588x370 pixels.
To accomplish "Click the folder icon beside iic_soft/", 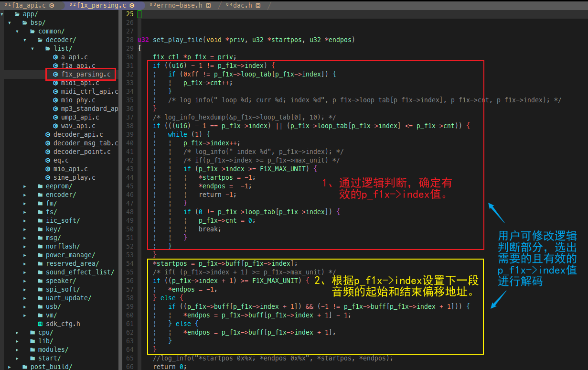I will (40, 221).
